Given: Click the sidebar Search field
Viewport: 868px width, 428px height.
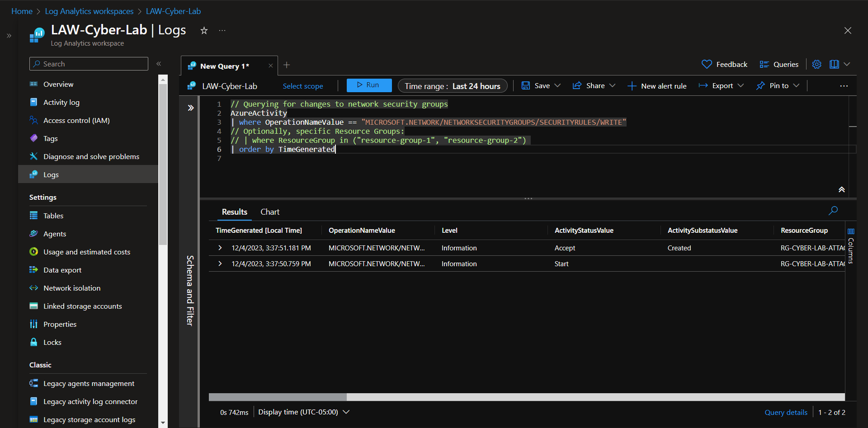Looking at the screenshot, I should pyautogui.click(x=89, y=64).
